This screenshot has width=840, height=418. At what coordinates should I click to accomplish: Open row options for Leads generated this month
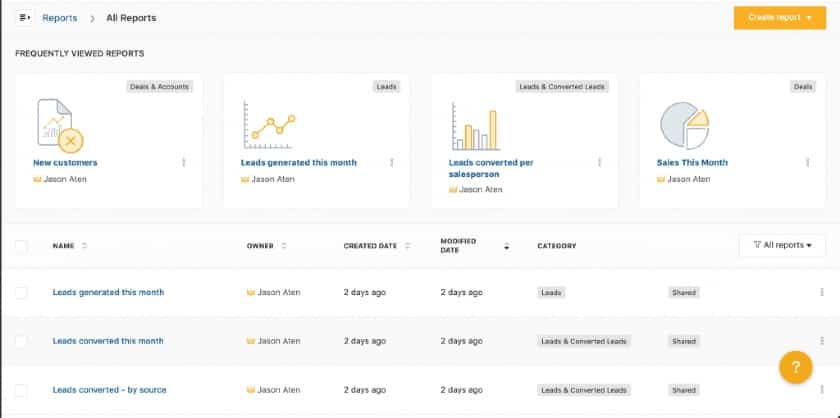tap(821, 292)
